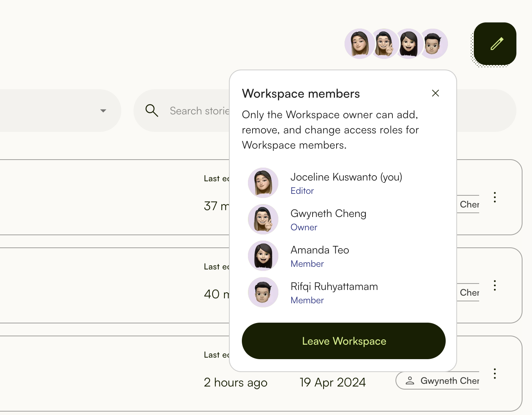This screenshot has height=415, width=532.
Task: Click the Owner role label under Gwyneth Cheng
Action: pos(303,227)
